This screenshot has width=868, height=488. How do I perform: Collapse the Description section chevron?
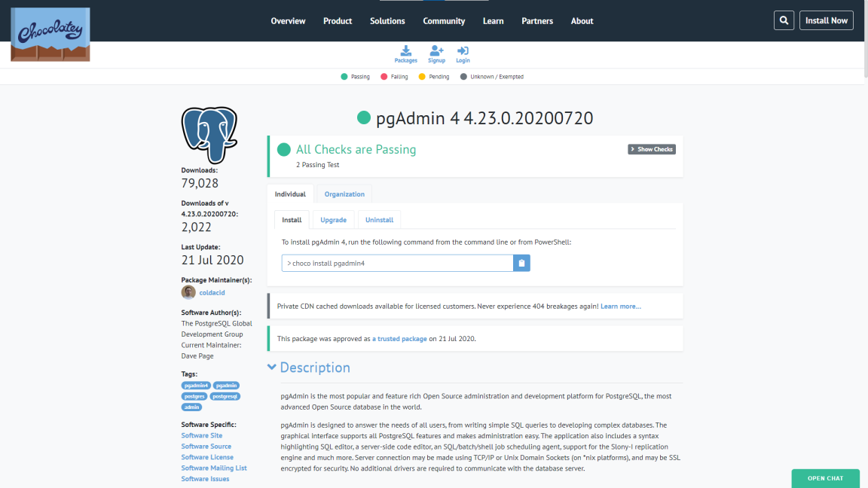[x=272, y=367]
